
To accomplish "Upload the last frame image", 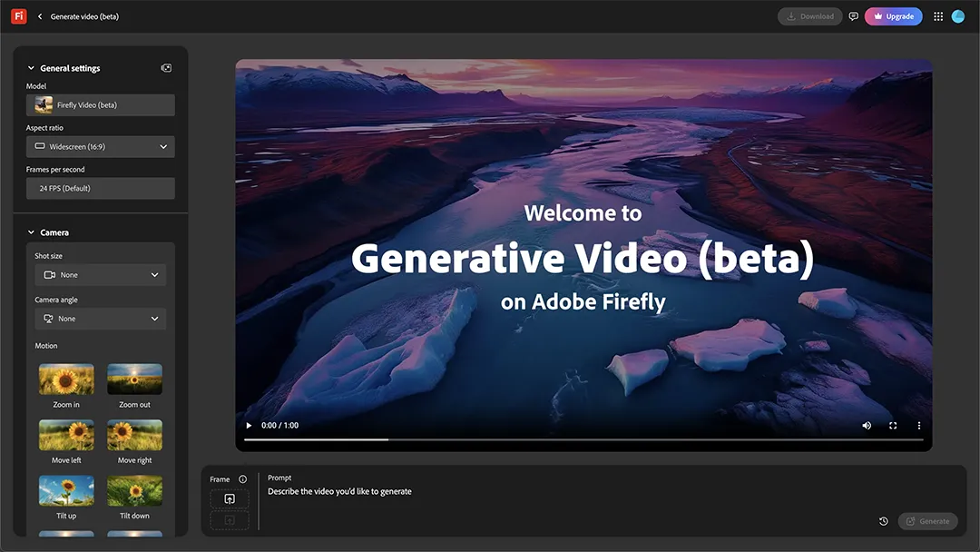I will click(x=230, y=520).
